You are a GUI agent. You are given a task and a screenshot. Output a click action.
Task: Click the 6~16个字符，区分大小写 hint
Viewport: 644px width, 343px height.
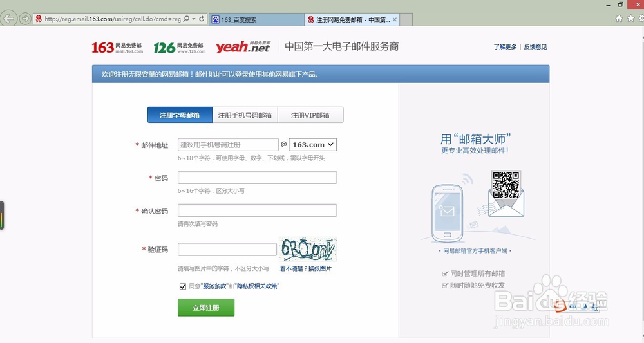coord(211,190)
